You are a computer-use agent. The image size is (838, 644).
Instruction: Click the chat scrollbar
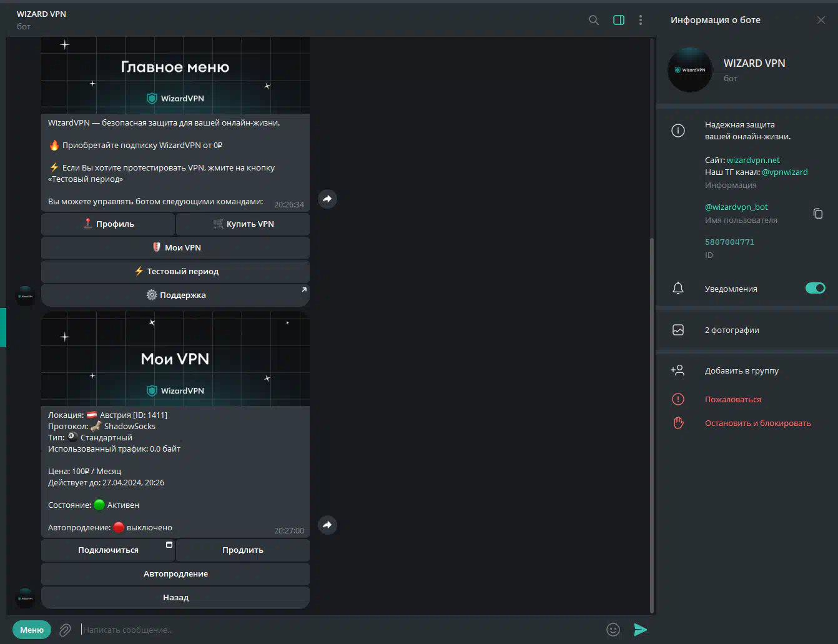[652, 425]
